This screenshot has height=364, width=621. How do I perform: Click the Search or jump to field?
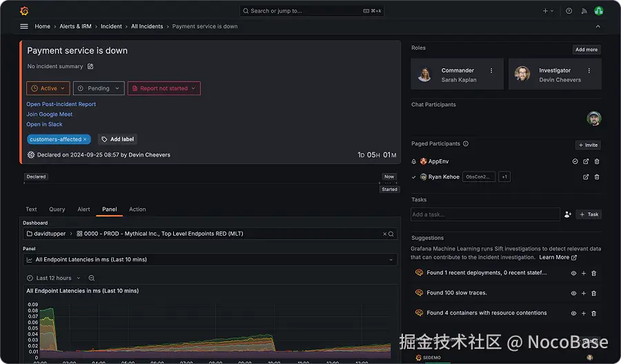click(312, 11)
